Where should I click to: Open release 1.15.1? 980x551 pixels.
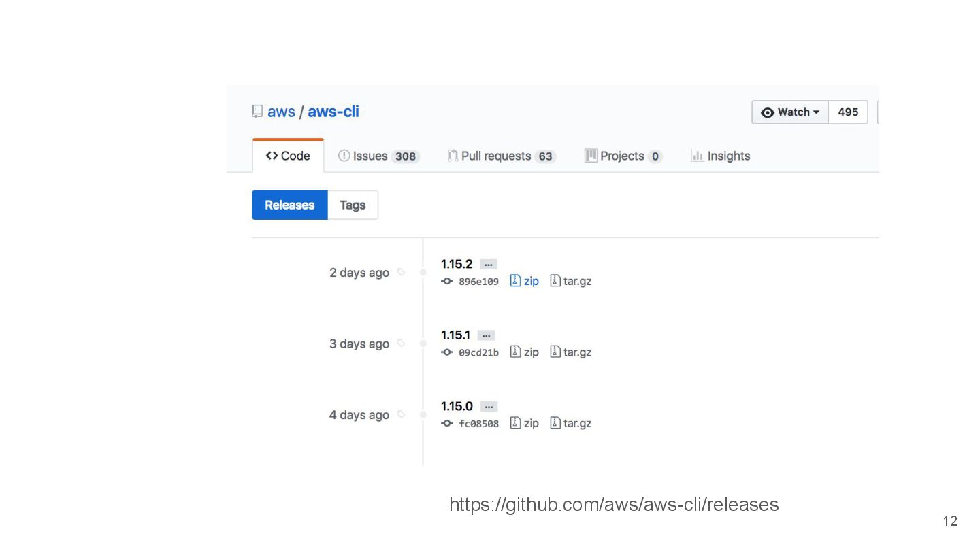456,335
